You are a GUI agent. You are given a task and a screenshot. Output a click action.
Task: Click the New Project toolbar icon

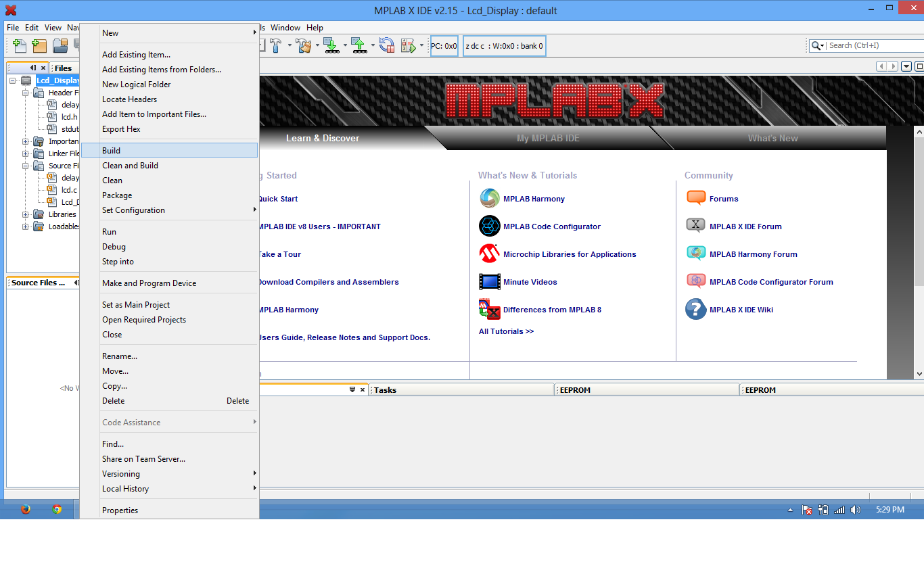pos(39,45)
